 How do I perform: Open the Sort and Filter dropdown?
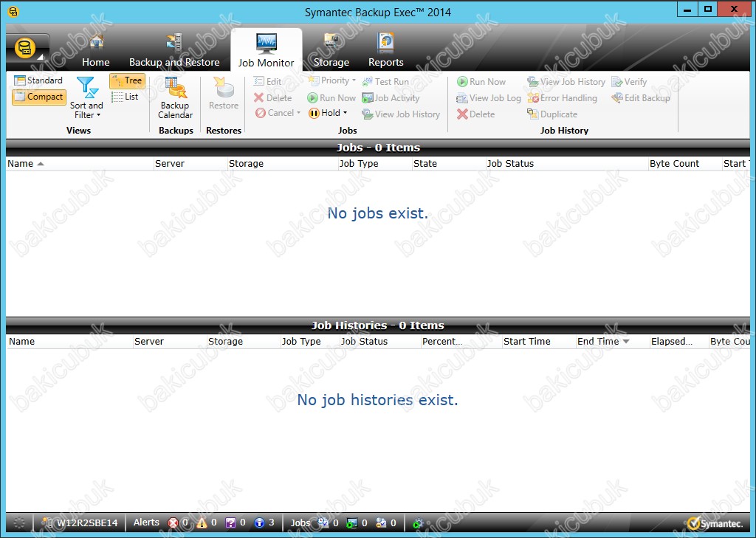coord(87,98)
